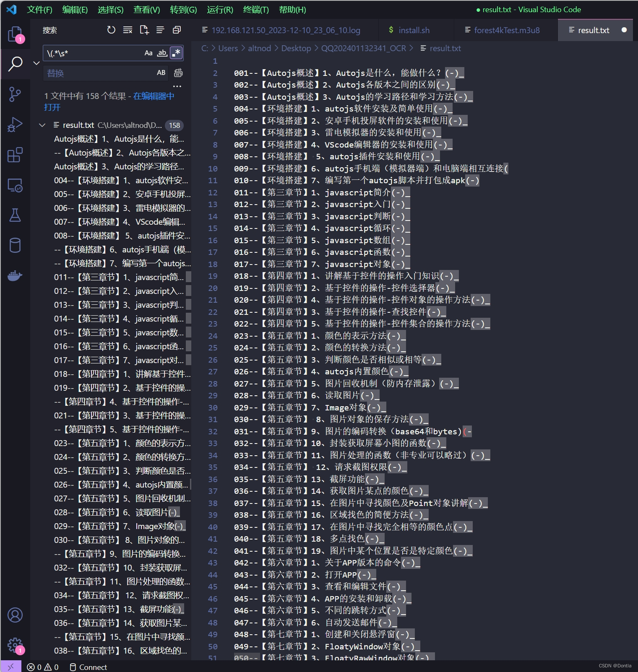The image size is (638, 672).
Task: Open the Docker view icon
Action: (15, 275)
